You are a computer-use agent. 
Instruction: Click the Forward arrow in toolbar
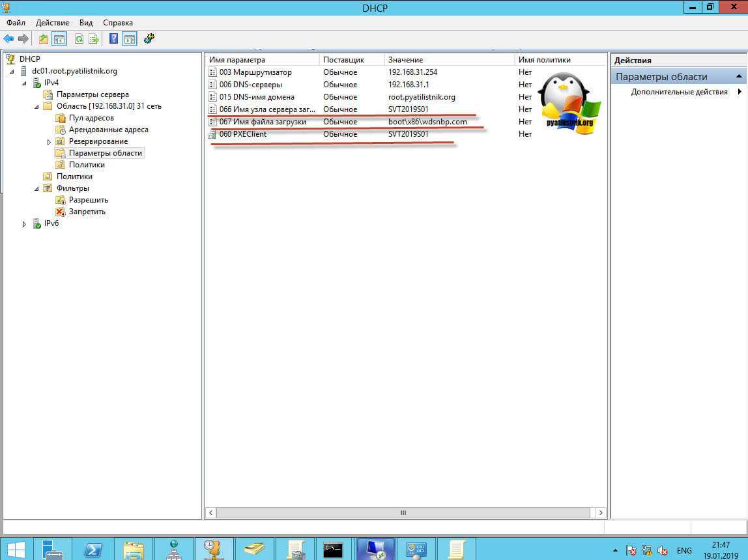[x=23, y=39]
